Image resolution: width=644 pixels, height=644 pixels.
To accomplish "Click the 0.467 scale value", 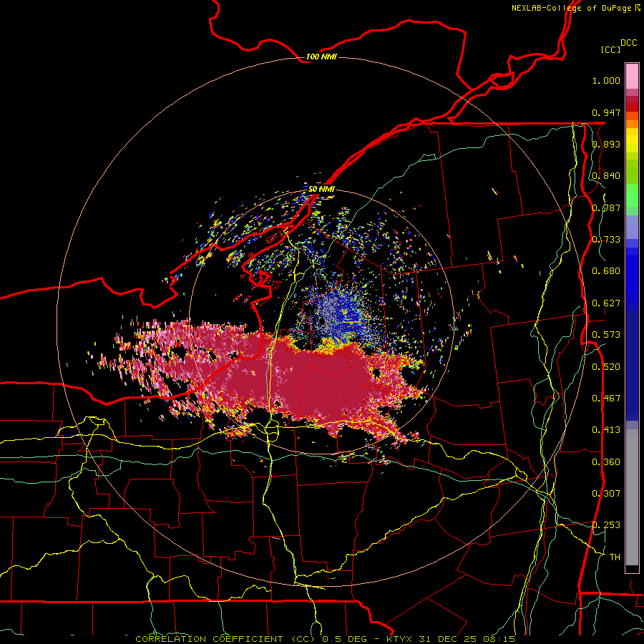I will coord(606,399).
